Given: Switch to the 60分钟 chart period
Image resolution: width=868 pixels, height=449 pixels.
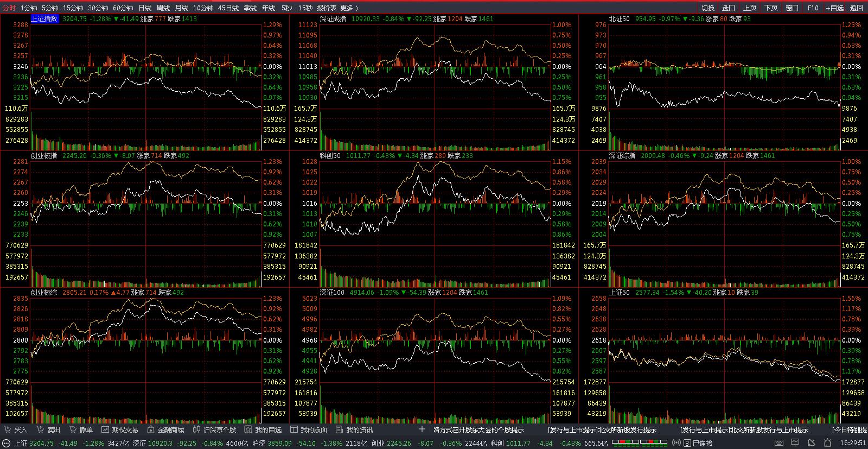Looking at the screenshot, I should 123,8.
